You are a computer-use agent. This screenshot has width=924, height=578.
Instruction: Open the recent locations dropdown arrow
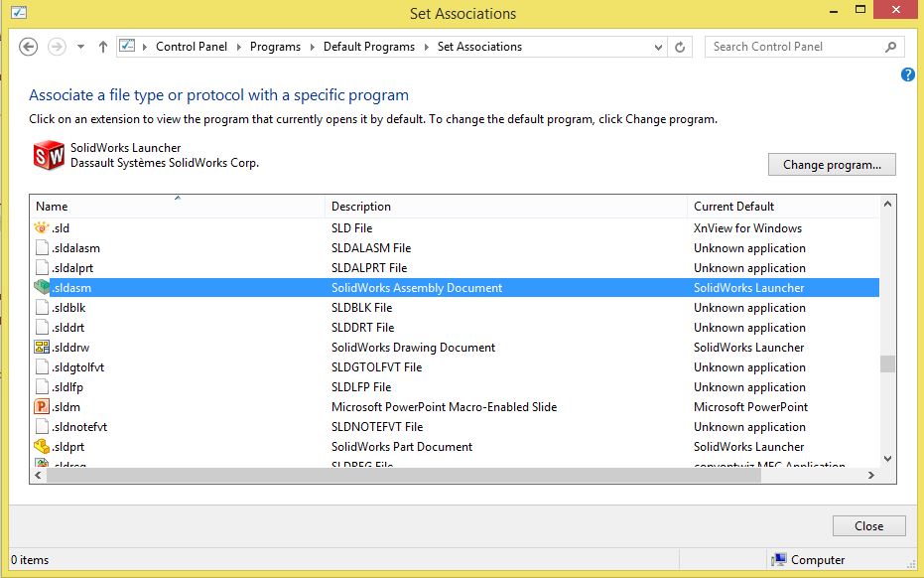[80, 47]
